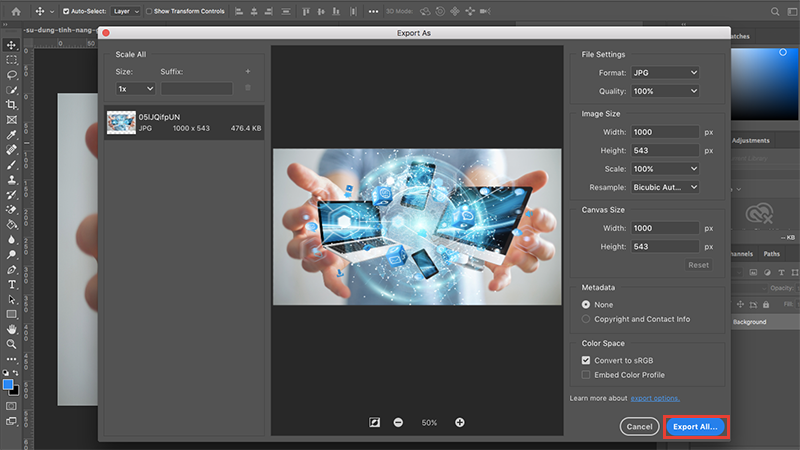Open more align options three dots
The width and height of the screenshot is (800, 450).
(373, 11)
